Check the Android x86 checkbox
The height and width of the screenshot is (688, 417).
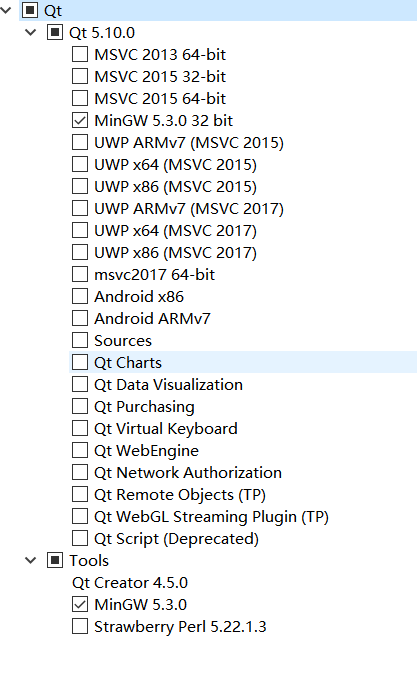79,296
